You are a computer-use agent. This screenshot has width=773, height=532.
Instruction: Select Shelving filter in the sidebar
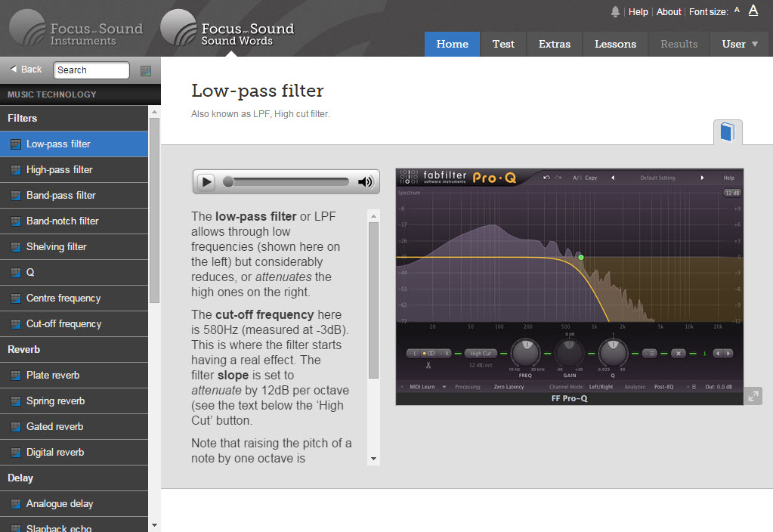(x=74, y=246)
